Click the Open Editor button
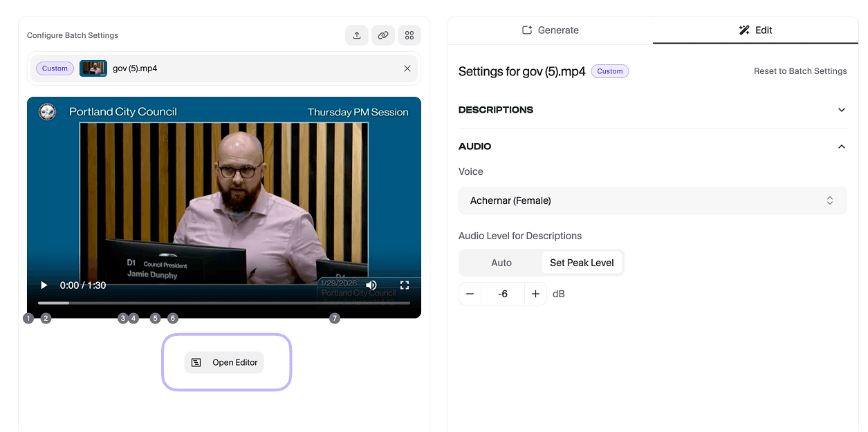 tap(224, 362)
